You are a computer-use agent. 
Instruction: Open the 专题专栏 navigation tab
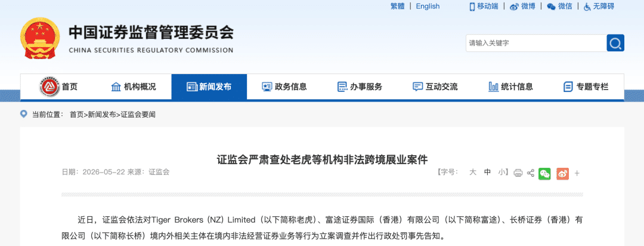point(586,87)
